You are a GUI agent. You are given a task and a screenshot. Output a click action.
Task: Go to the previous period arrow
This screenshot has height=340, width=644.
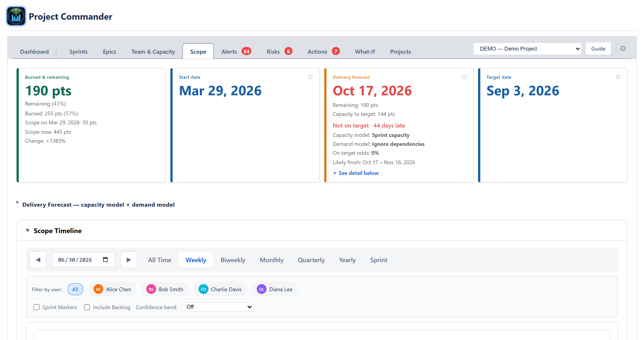pyautogui.click(x=38, y=260)
